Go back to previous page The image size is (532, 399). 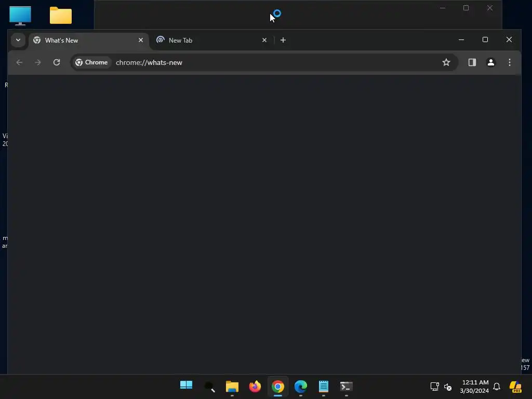19,62
